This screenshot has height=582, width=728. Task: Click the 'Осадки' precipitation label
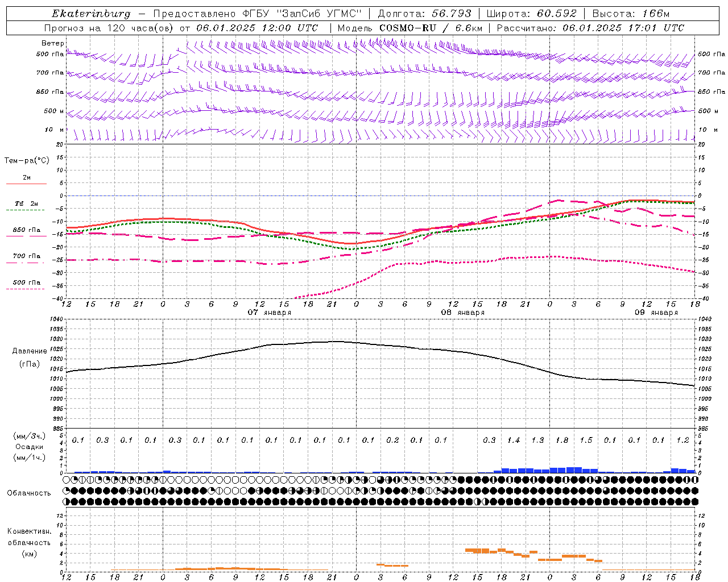[x=30, y=447]
